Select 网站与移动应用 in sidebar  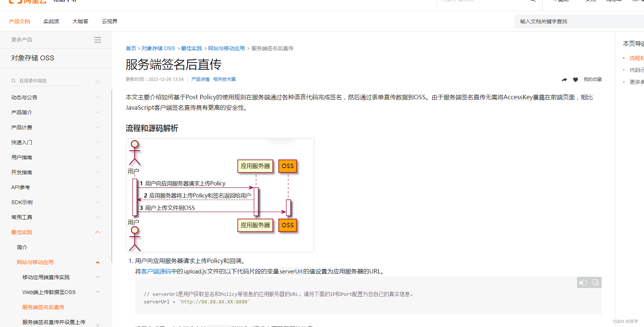pyautogui.click(x=35, y=262)
